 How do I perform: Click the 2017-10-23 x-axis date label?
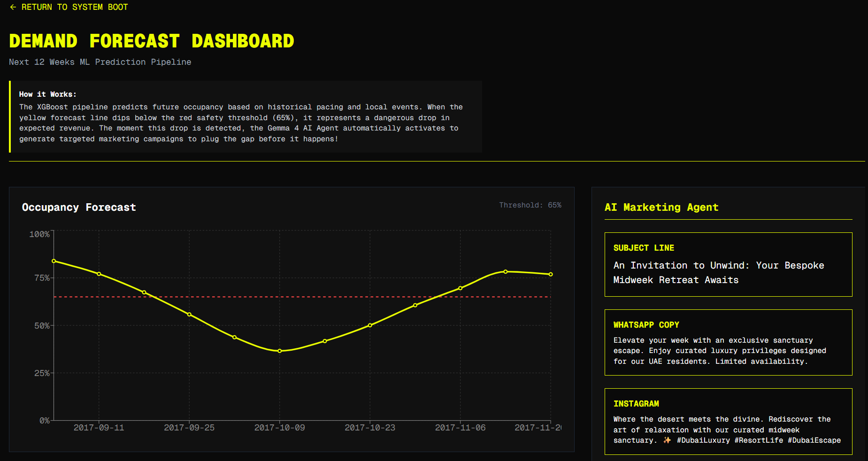coord(370,428)
